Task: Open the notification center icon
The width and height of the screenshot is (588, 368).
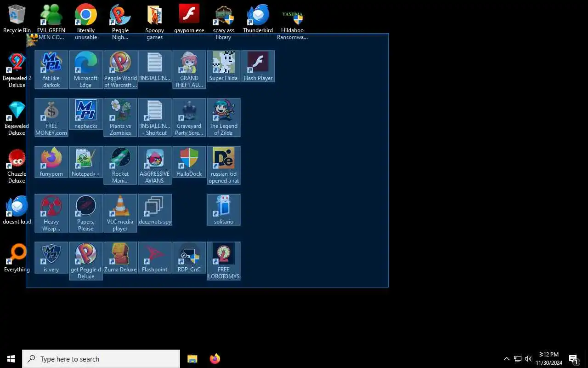Action: pos(574,359)
